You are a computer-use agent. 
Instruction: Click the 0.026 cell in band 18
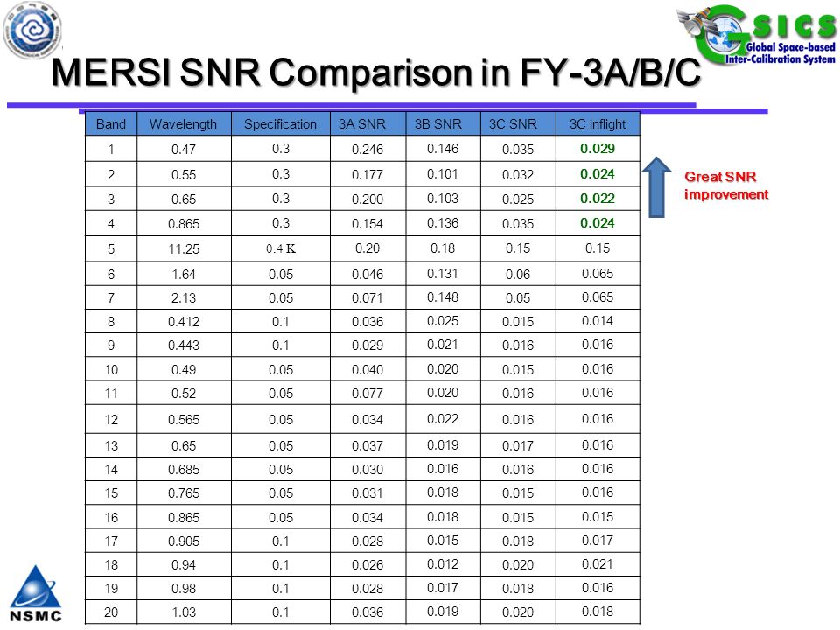(x=367, y=565)
